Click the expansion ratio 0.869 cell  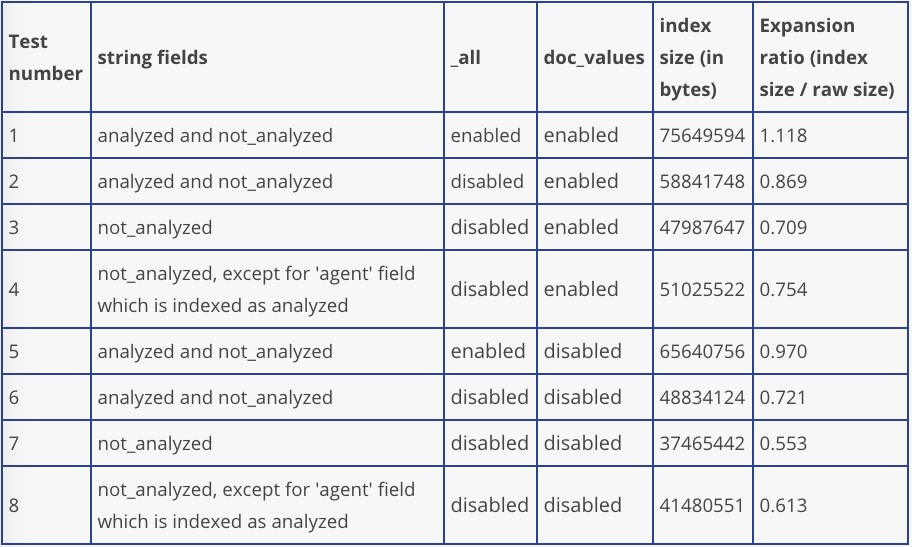pyautogui.click(x=784, y=182)
